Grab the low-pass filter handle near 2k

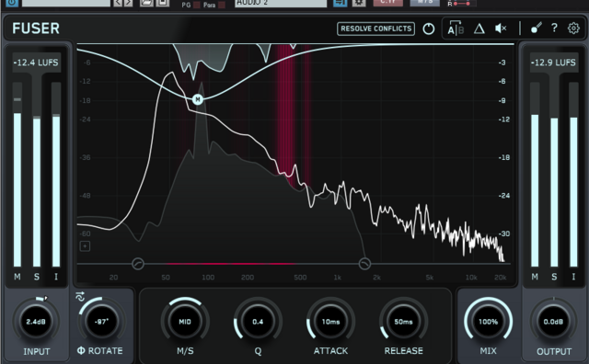pyautogui.click(x=364, y=264)
